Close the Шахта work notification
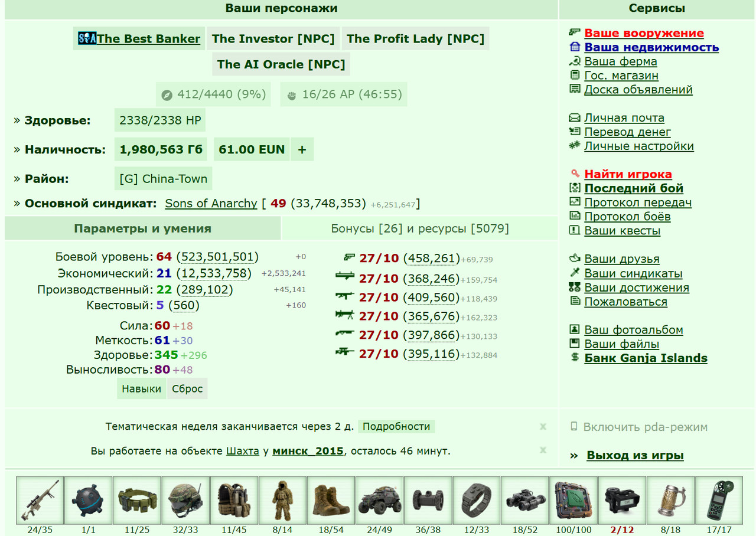This screenshot has height=536, width=756. pos(543,450)
